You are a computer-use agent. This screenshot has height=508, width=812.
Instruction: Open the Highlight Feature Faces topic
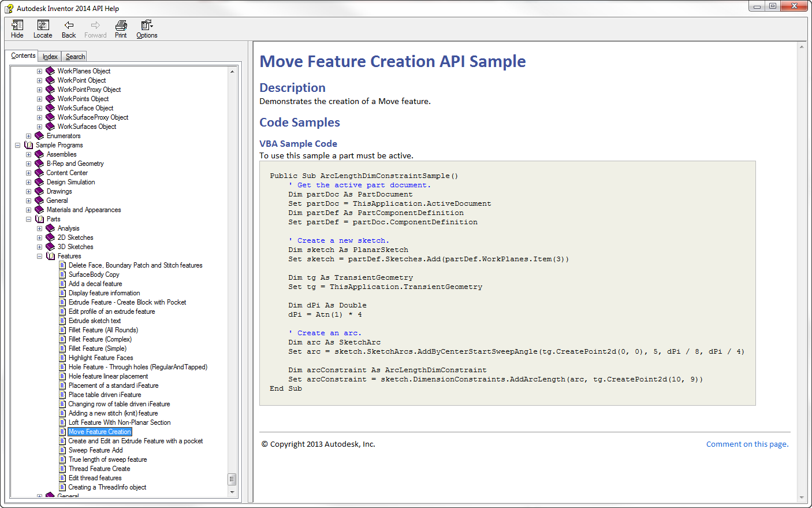(101, 358)
